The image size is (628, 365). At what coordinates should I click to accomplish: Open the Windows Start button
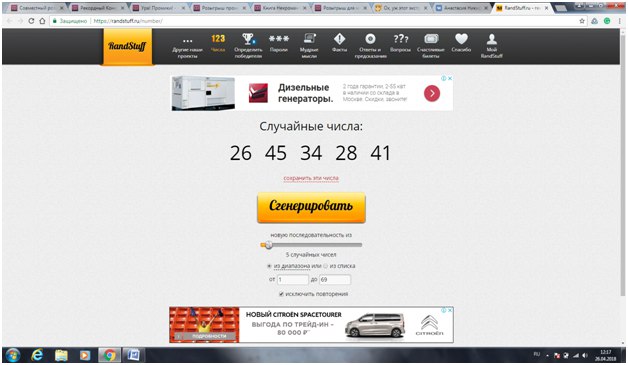13,355
